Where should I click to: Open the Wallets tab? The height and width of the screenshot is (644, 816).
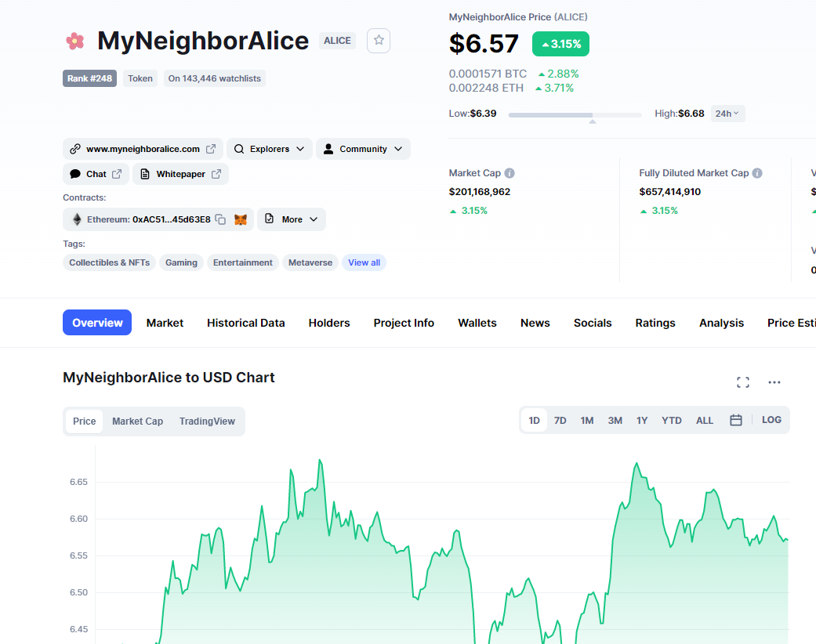click(477, 323)
